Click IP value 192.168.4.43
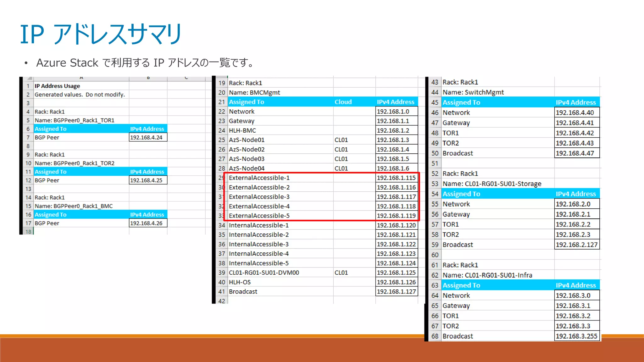 coord(577,143)
